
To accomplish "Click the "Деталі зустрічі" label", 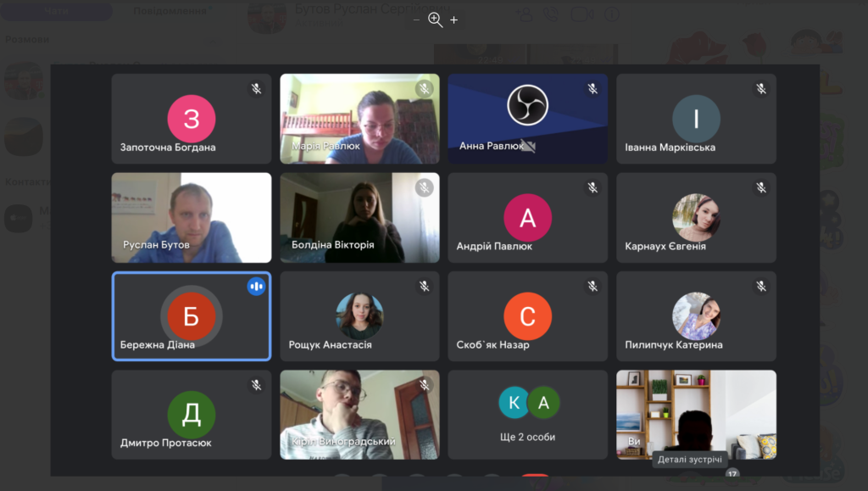I will point(690,460).
